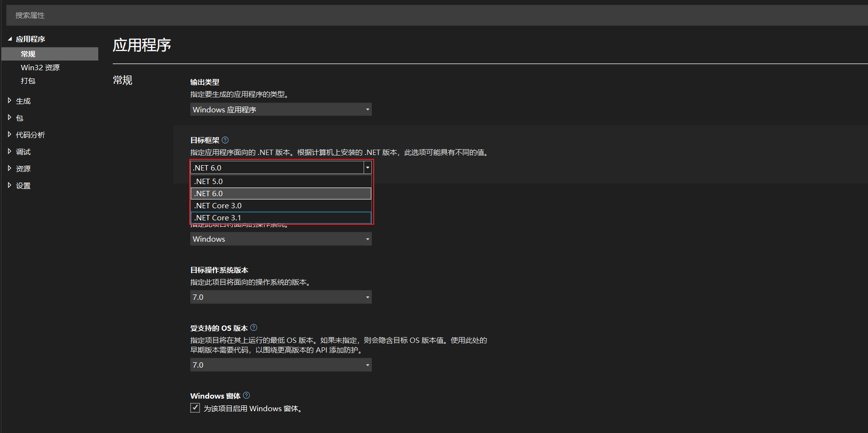Choose .NET Core 3.1 option
This screenshot has width=868, height=433.
(281, 217)
